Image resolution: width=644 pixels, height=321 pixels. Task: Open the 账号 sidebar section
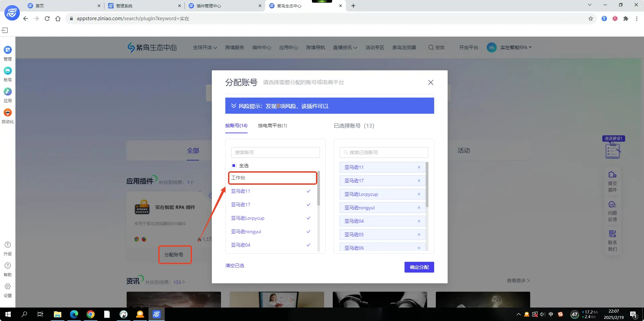(x=7, y=74)
